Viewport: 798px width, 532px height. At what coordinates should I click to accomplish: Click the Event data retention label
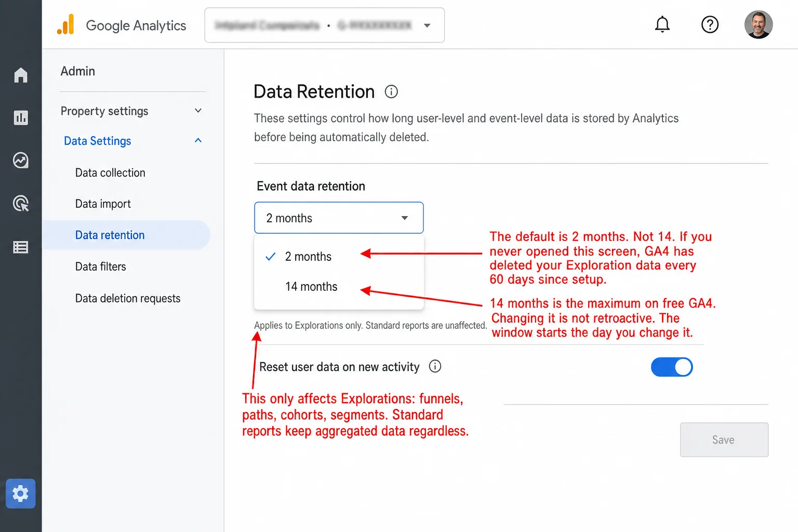coord(311,186)
